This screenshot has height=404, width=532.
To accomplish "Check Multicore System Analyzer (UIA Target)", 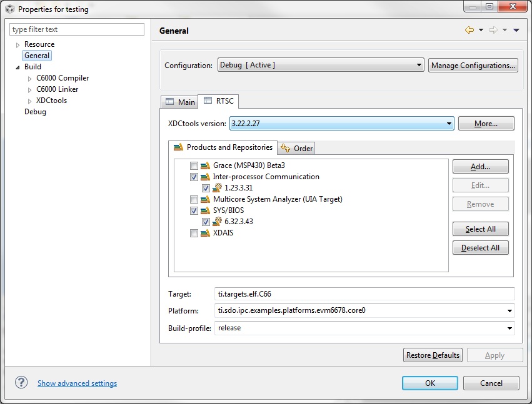I will [194, 199].
